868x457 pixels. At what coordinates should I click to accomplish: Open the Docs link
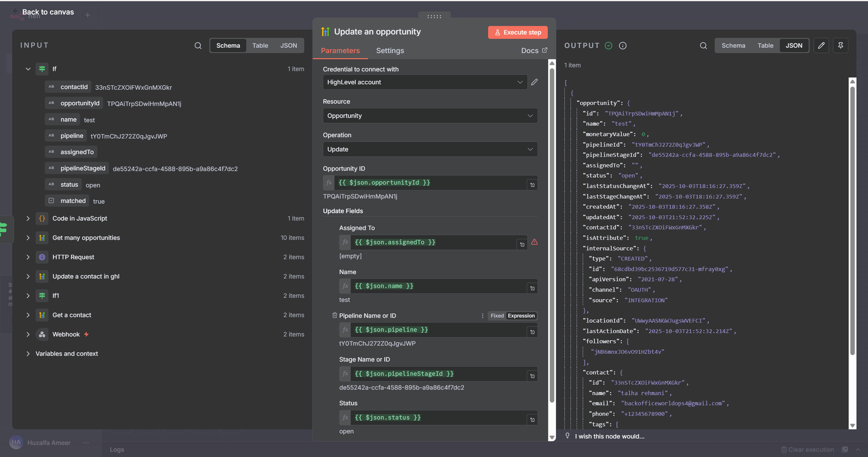pyautogui.click(x=534, y=50)
